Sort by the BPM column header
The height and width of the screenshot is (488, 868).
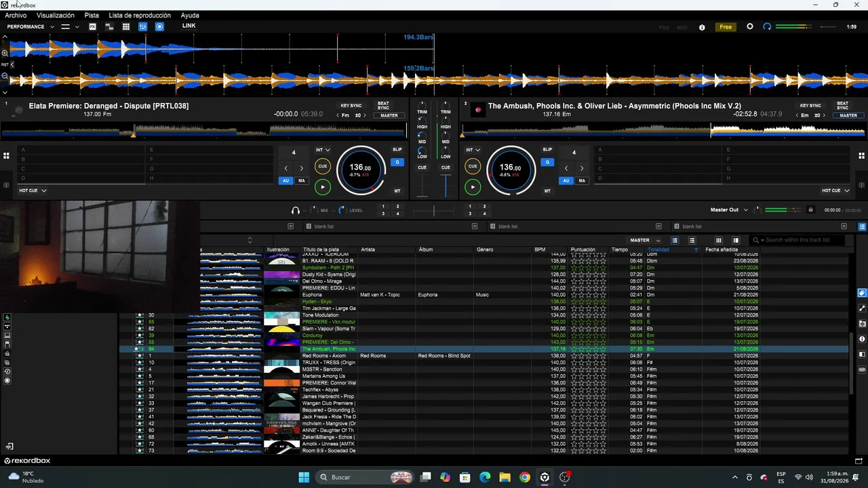click(540, 249)
